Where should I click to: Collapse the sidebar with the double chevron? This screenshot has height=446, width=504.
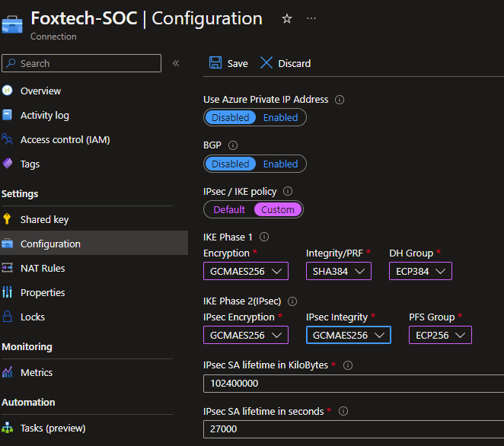point(176,63)
